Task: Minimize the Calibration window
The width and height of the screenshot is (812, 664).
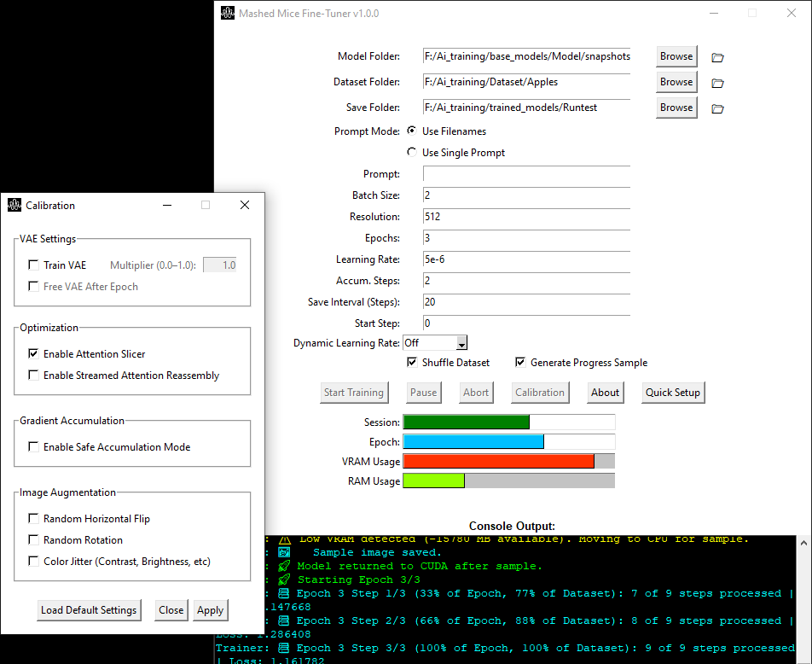Action: [x=167, y=206]
